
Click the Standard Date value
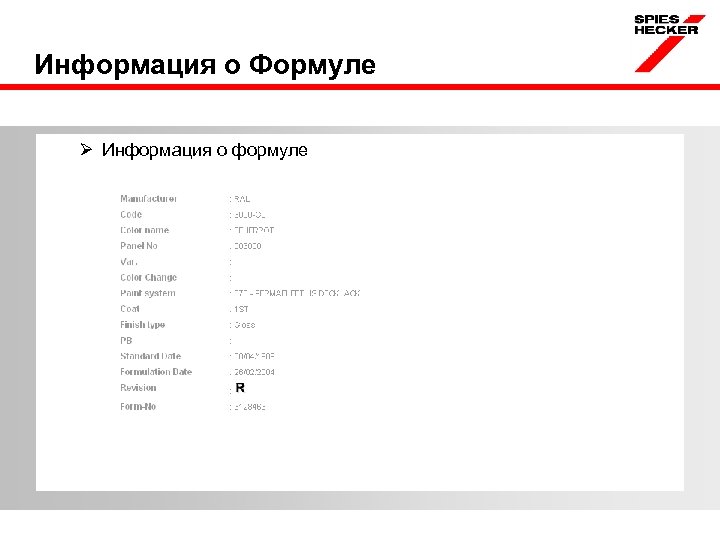click(x=254, y=356)
